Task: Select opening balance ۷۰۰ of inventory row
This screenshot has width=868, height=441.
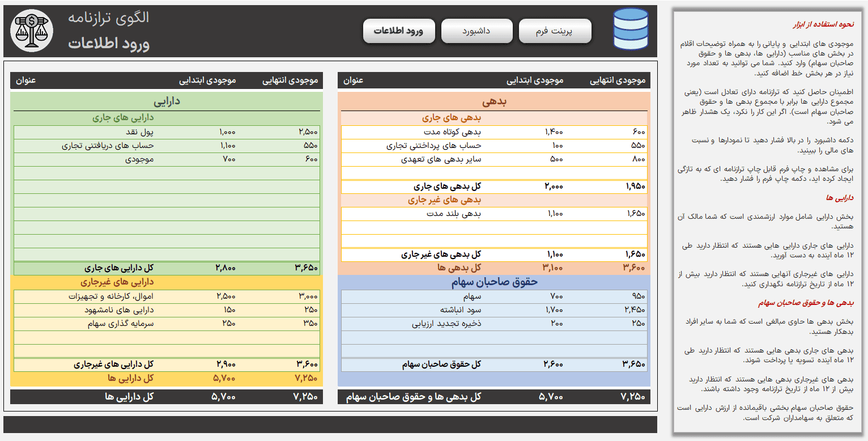Action: tap(229, 159)
